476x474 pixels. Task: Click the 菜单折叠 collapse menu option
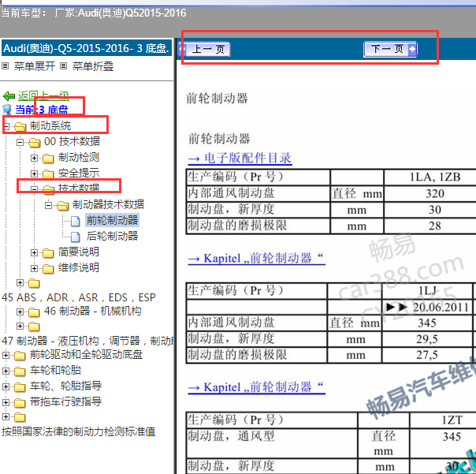point(93,66)
